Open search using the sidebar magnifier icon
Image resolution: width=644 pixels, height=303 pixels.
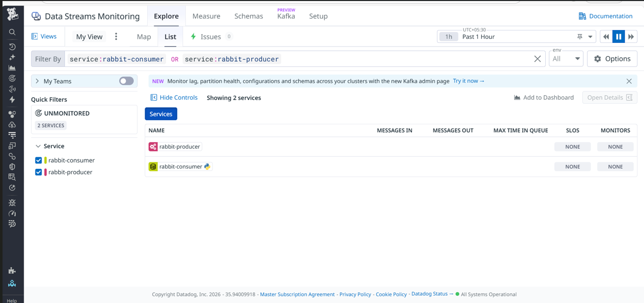pos(12,32)
